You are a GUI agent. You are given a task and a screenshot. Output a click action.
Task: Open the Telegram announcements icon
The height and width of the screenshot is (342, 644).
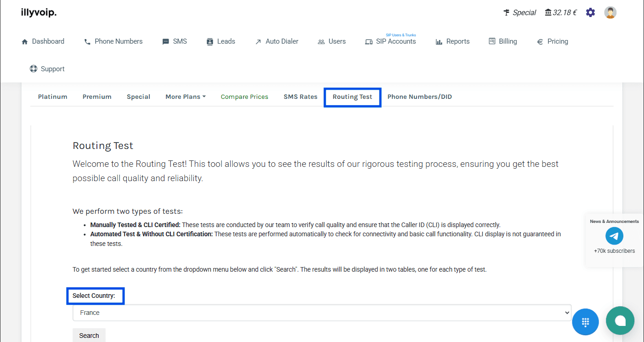[614, 236]
